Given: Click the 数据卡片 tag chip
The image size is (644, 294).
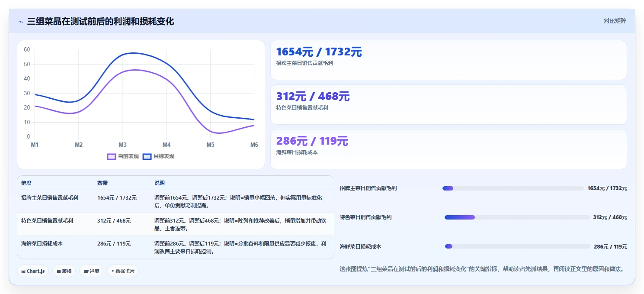Looking at the screenshot, I should (123, 271).
